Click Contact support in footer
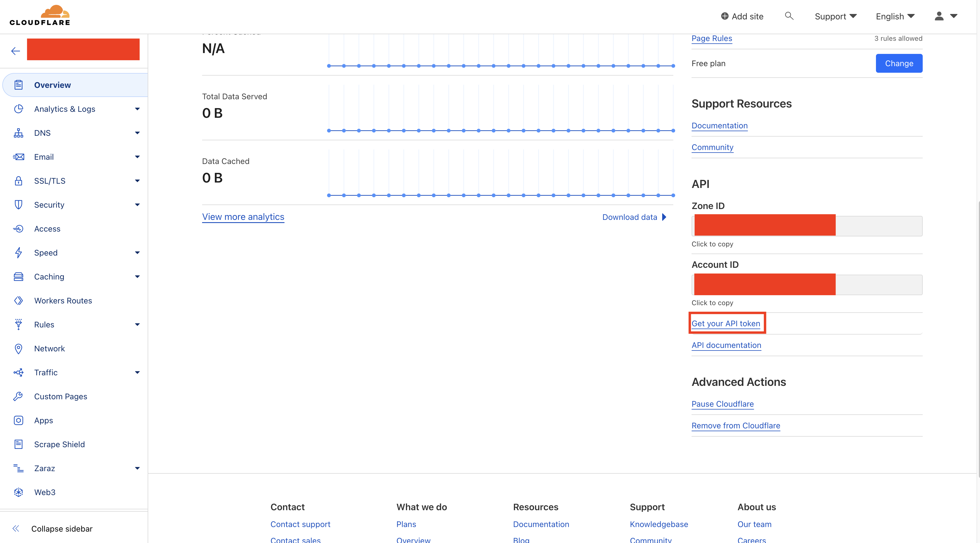Image resolution: width=980 pixels, height=543 pixels. [300, 524]
